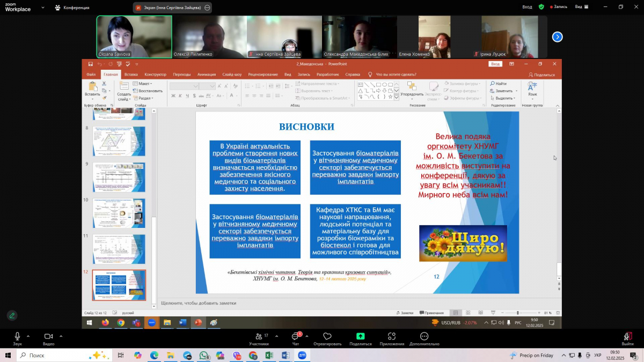This screenshot has width=644, height=362.
Task: Click the green Поделиться share screen button
Action: pos(360,337)
